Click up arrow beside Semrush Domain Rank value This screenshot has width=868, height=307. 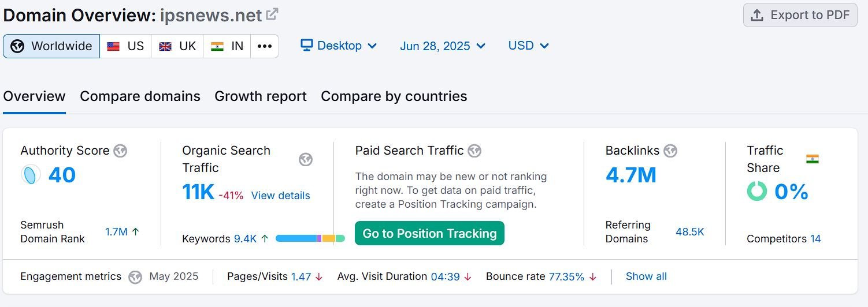point(136,232)
